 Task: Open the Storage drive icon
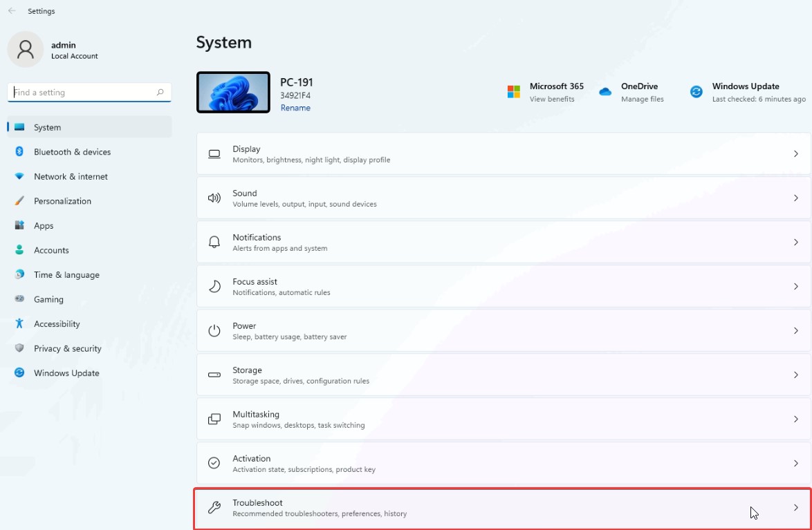214,374
